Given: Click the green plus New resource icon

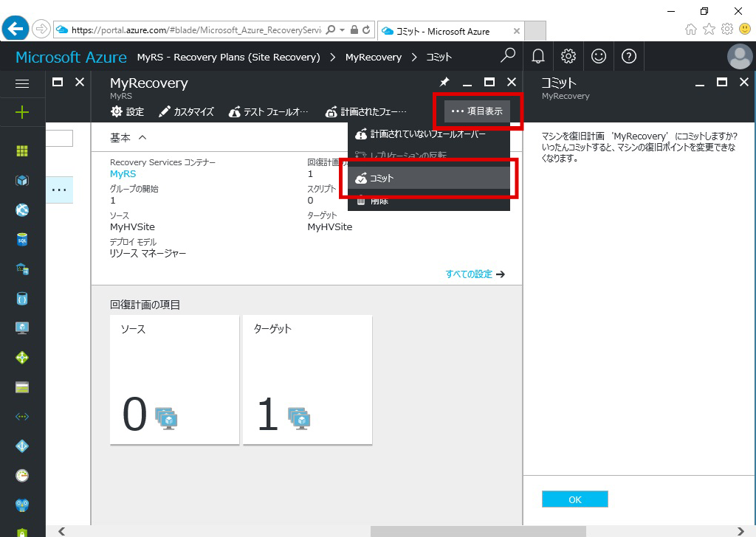Looking at the screenshot, I should (22, 113).
